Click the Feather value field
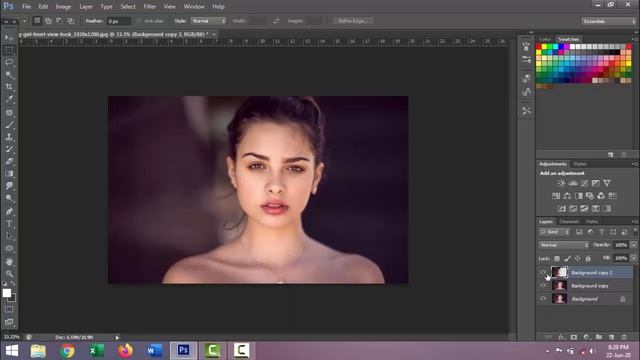640x360 pixels. 119,21
